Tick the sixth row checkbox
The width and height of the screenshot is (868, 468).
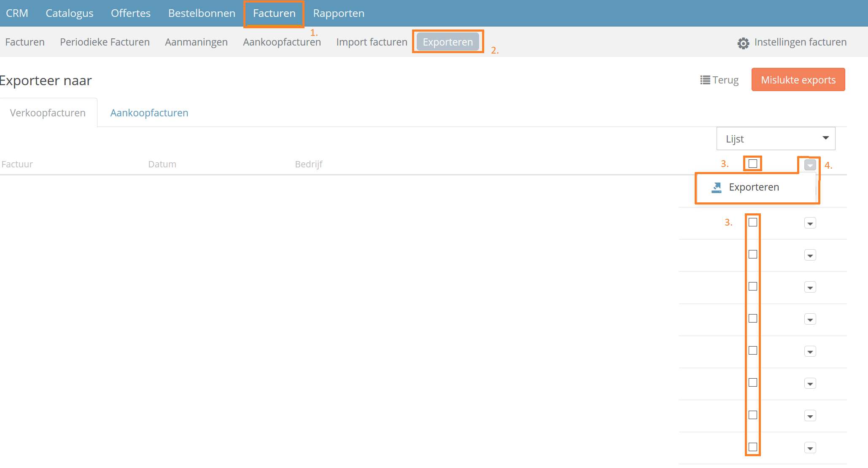[x=753, y=382]
